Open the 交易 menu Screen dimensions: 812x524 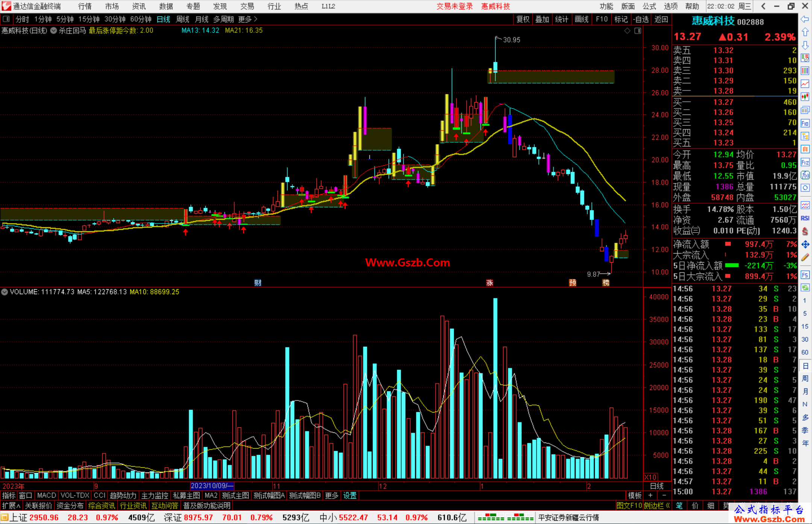[x=247, y=6]
